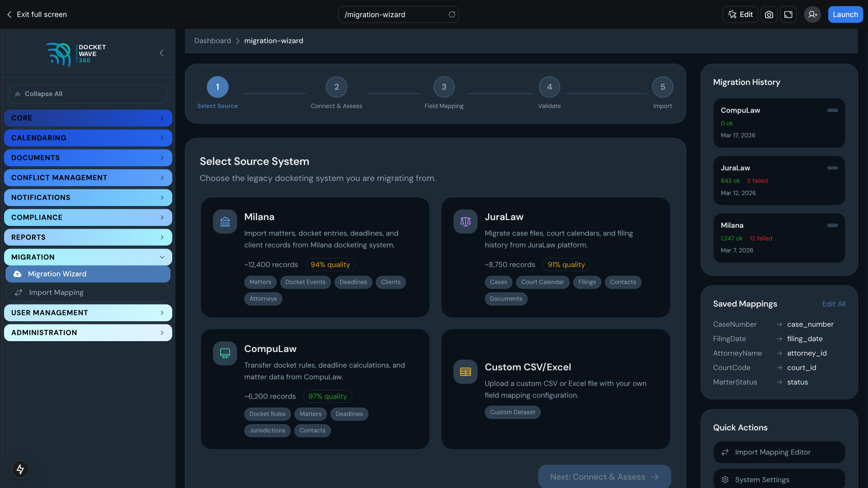Click the expand screen icon in top bar

point(788,14)
